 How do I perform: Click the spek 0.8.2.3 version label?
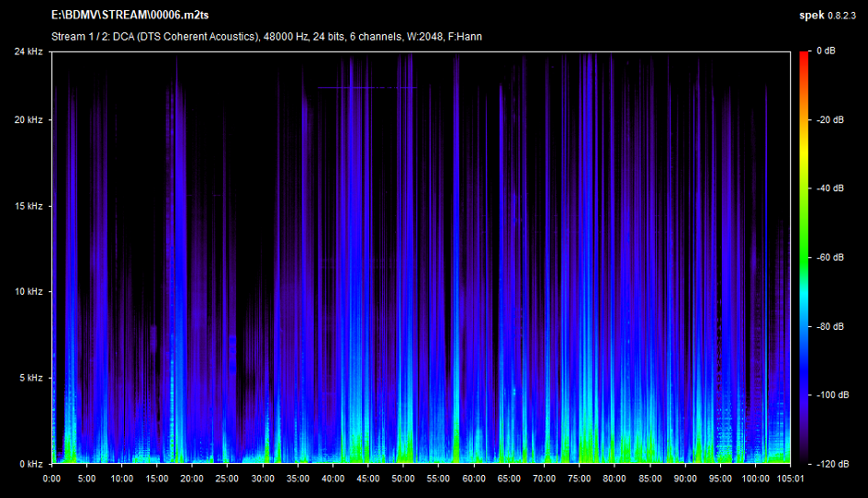click(x=830, y=16)
